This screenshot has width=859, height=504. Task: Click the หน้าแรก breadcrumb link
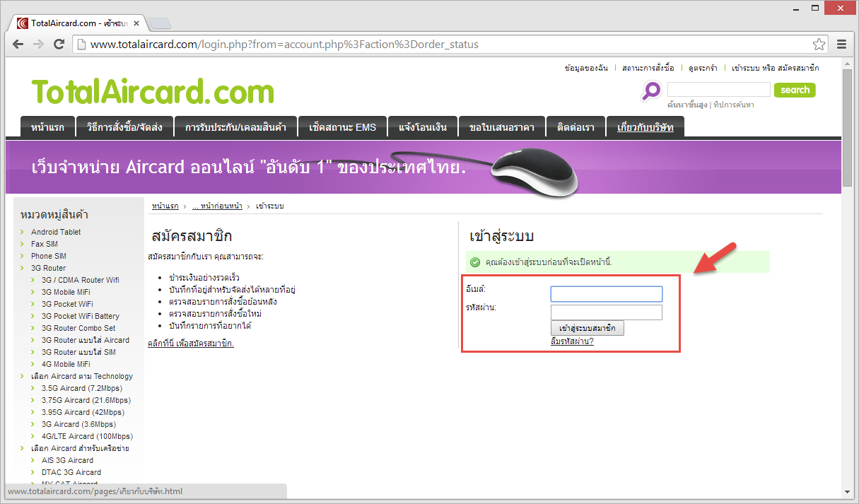tap(165, 206)
